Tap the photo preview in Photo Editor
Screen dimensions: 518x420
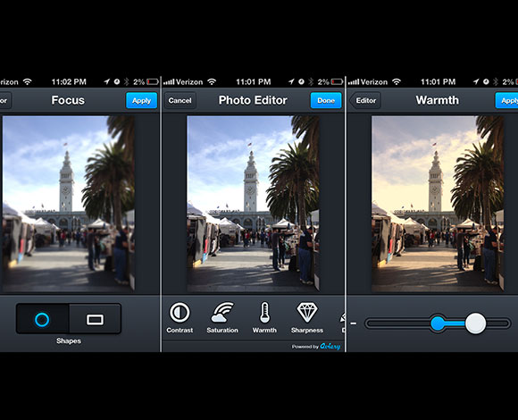(253, 204)
